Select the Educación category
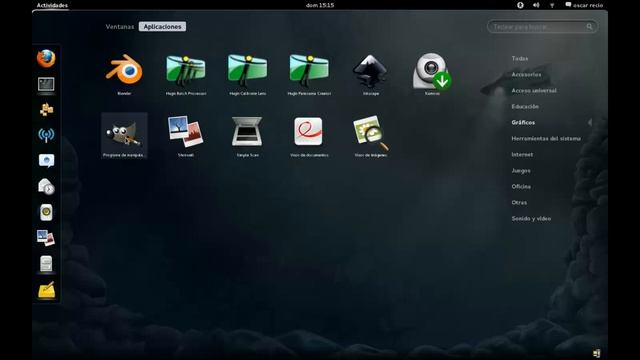This screenshot has width=640, height=360. (525, 106)
